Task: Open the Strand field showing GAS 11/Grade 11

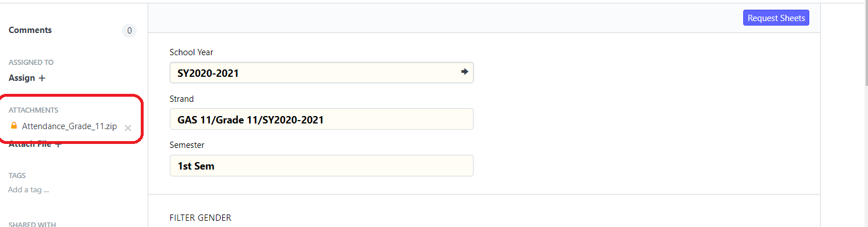Action: coord(321,119)
